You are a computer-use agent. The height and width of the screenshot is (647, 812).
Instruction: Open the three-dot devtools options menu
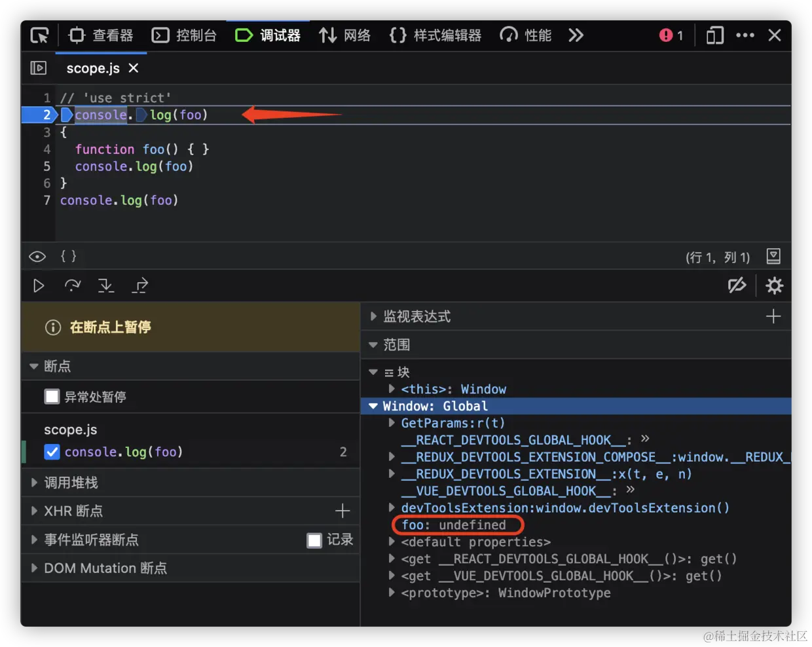coord(745,35)
